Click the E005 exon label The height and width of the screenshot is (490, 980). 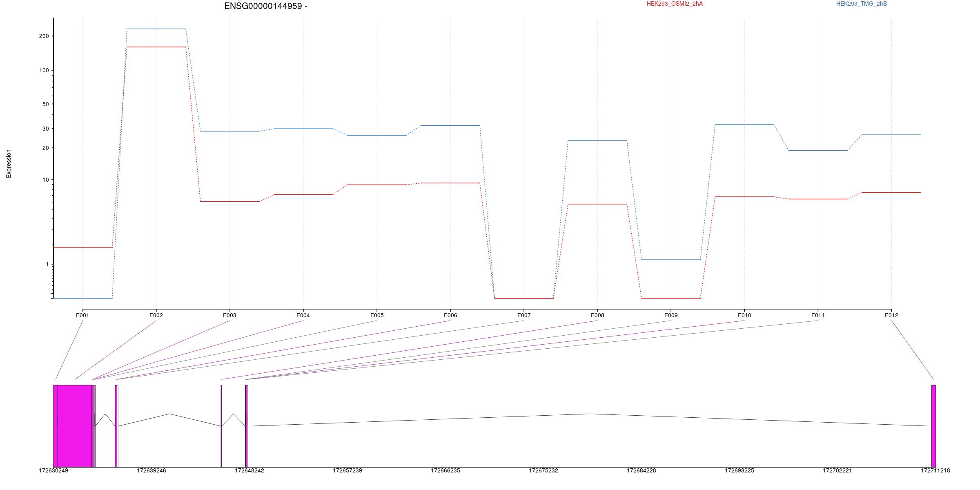(377, 315)
